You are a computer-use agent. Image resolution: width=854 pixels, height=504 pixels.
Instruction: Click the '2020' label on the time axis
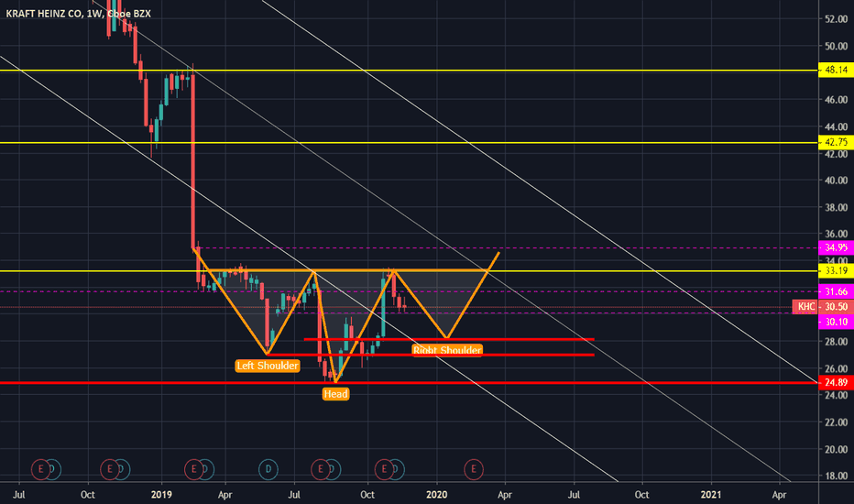(437, 495)
